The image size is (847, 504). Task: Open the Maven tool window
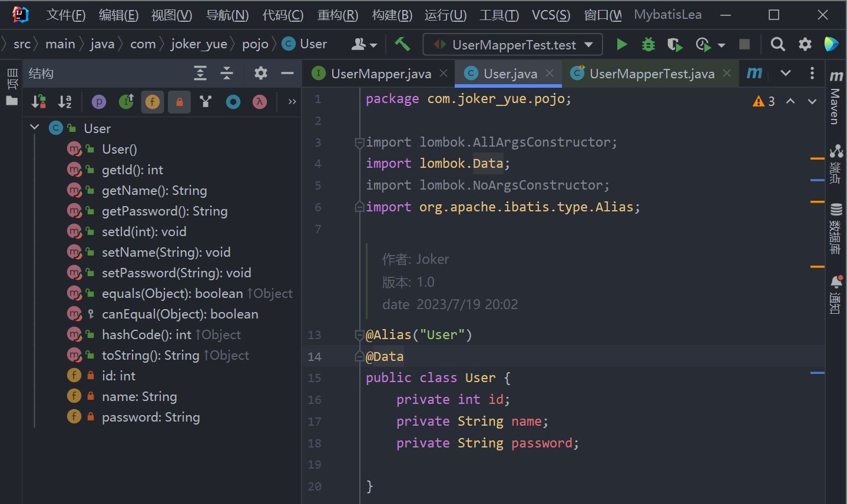coord(836,100)
